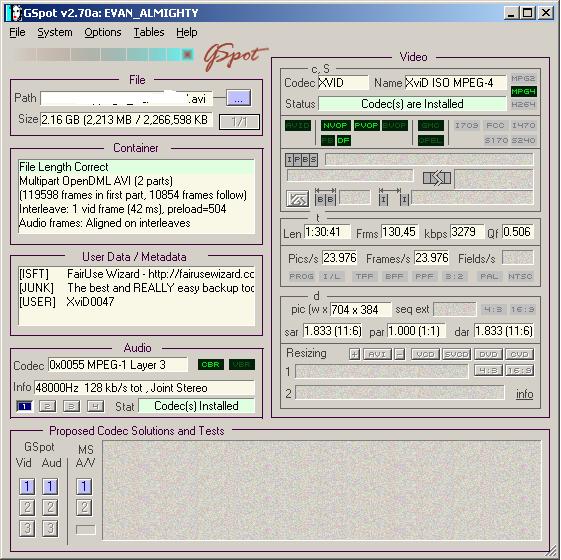
Task: Click the 4:3 button below DVD button
Action: (488, 370)
